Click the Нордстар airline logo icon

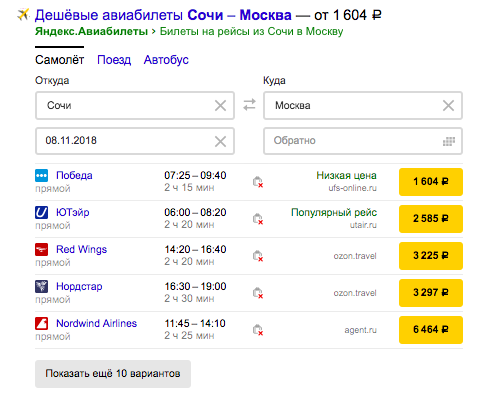click(41, 287)
